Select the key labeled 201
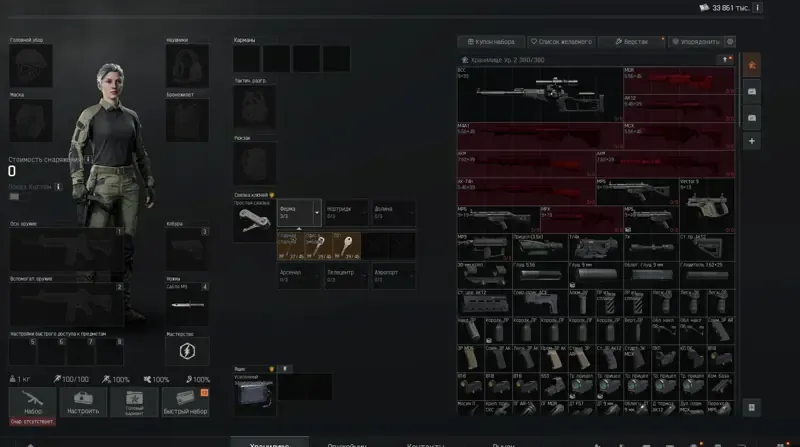 tap(346, 246)
